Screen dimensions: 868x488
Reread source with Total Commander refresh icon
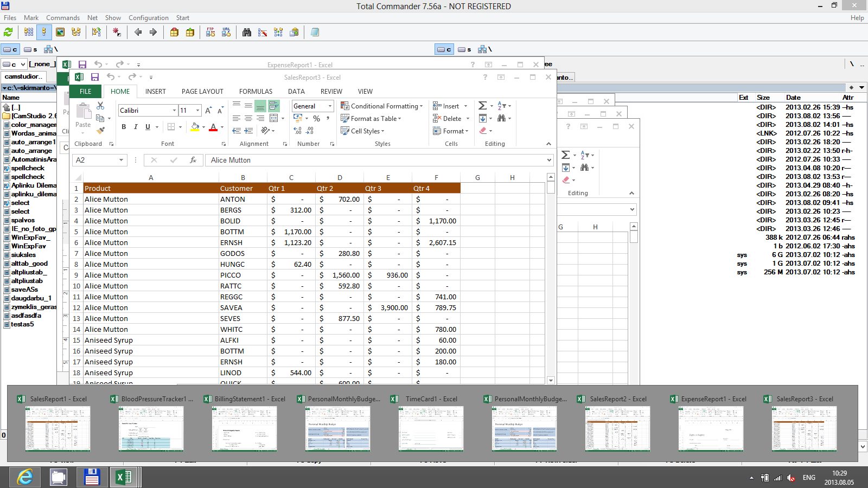8,33
